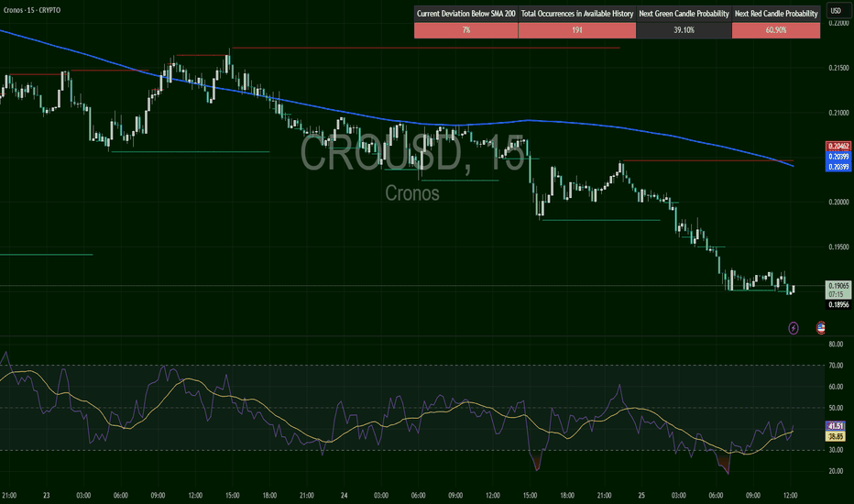Screen dimensions: 854x504
Task: Click the 0.18956 price label
Action: [x=838, y=304]
